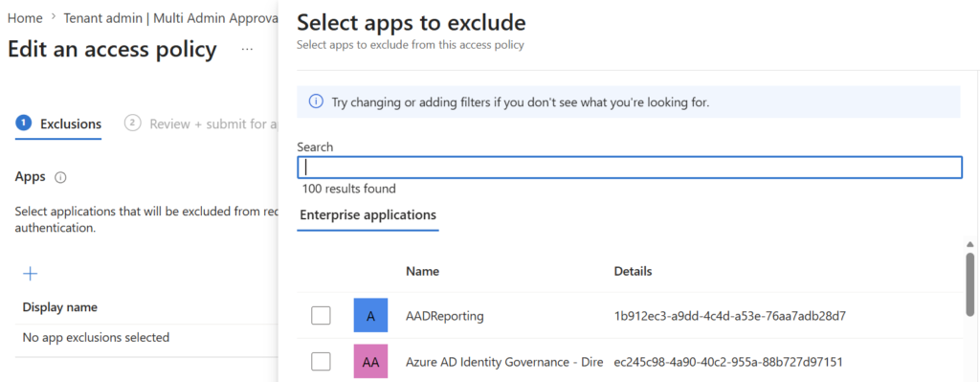Tick the Azure AD Identity Governance checkbox
Viewport: 980px width, 382px height.
[x=321, y=361]
